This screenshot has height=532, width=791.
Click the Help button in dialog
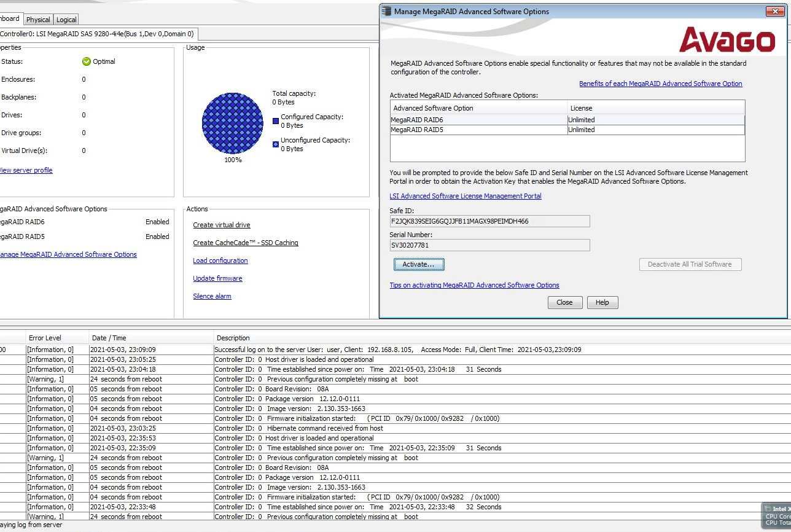pos(602,302)
